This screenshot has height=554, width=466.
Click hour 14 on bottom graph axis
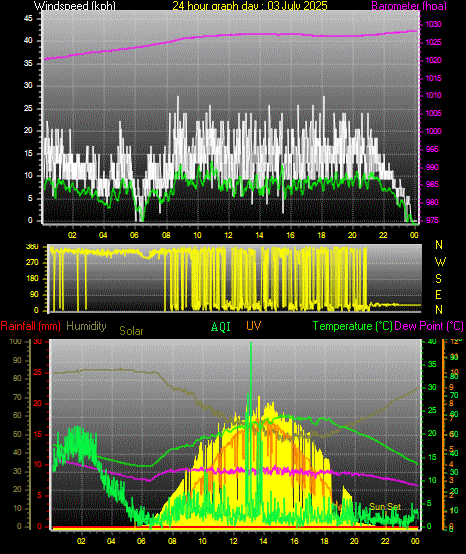click(264, 541)
